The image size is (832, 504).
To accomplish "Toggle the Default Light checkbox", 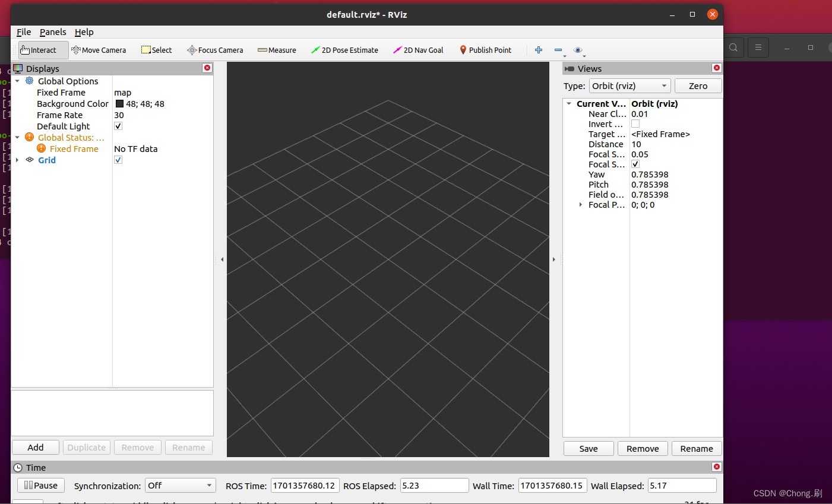I will click(x=118, y=126).
